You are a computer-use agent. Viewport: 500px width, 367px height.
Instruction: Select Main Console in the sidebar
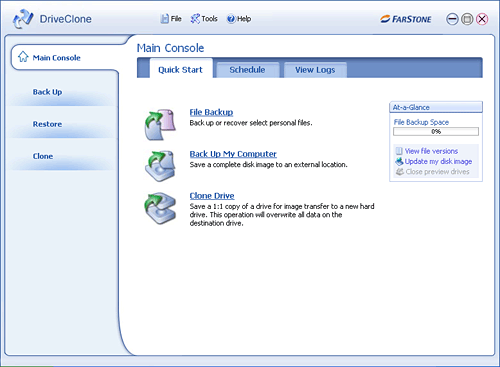point(65,57)
